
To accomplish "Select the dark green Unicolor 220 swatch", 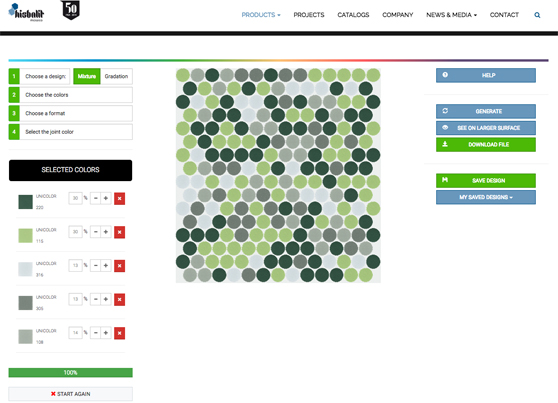I will click(x=25, y=202).
